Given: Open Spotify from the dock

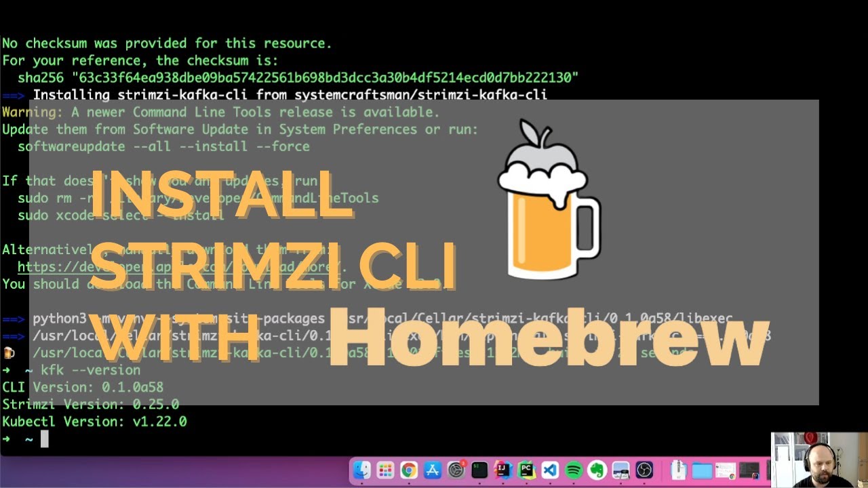Looking at the screenshot, I should click(x=574, y=470).
